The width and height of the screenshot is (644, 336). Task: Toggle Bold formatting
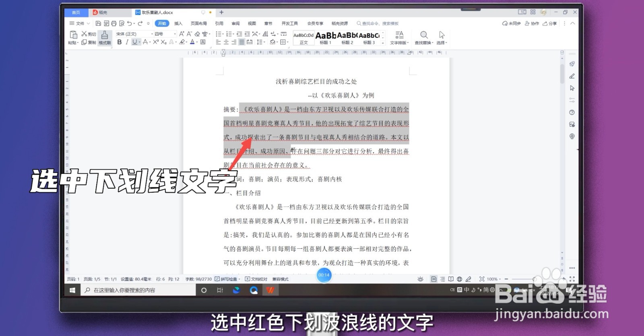[x=119, y=42]
